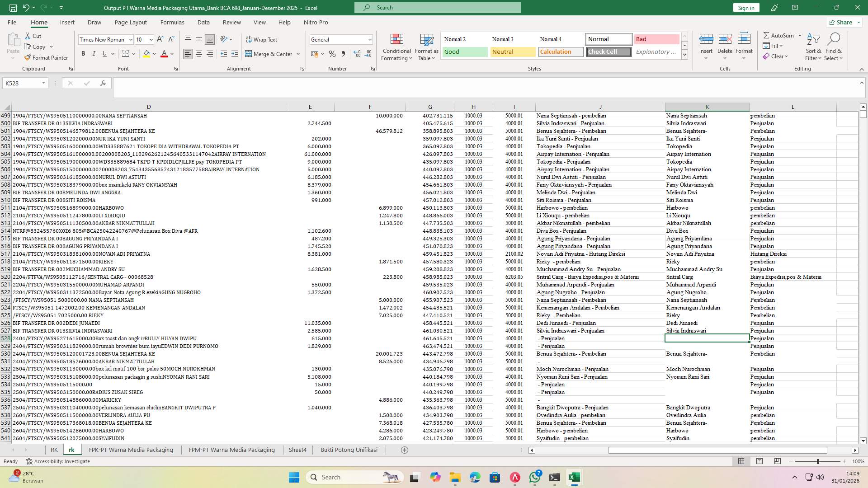Open the FPM-PT Warna Media Packaging sheet
This screenshot has height=488, width=868.
231,450
